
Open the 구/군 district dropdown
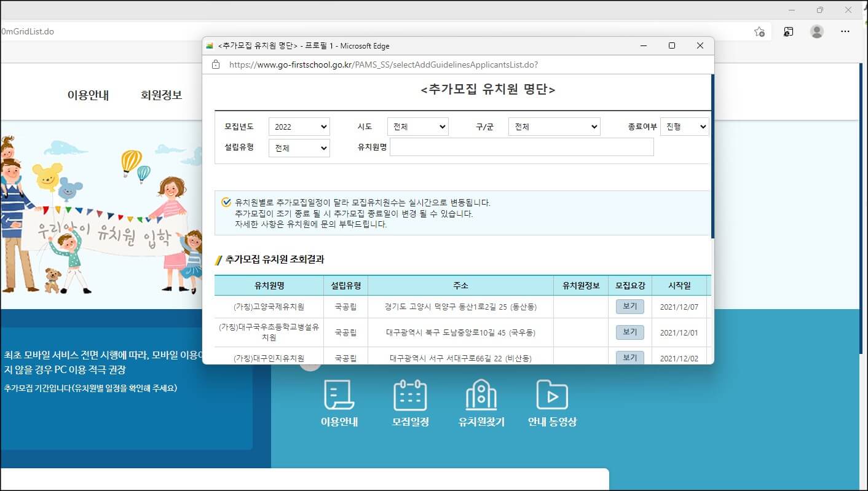pyautogui.click(x=554, y=126)
